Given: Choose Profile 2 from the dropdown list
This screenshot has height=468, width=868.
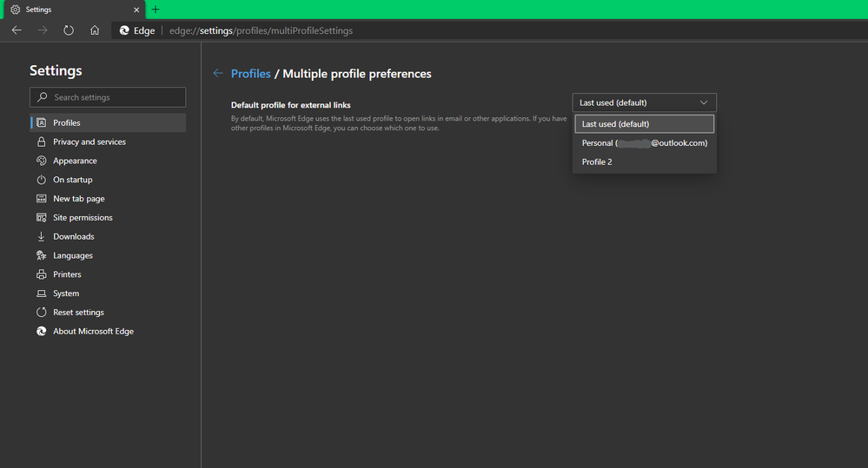Looking at the screenshot, I should pos(645,162).
